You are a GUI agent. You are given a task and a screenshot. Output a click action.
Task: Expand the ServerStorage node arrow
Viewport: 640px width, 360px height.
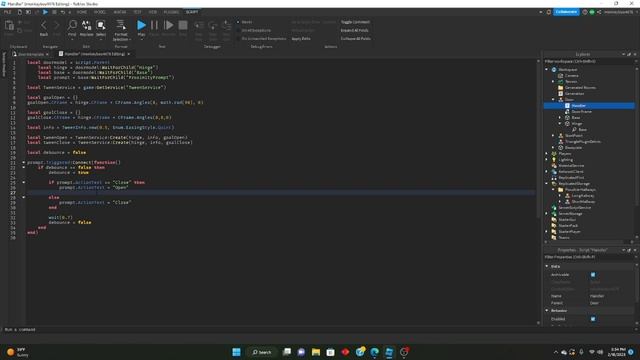[x=547, y=214]
